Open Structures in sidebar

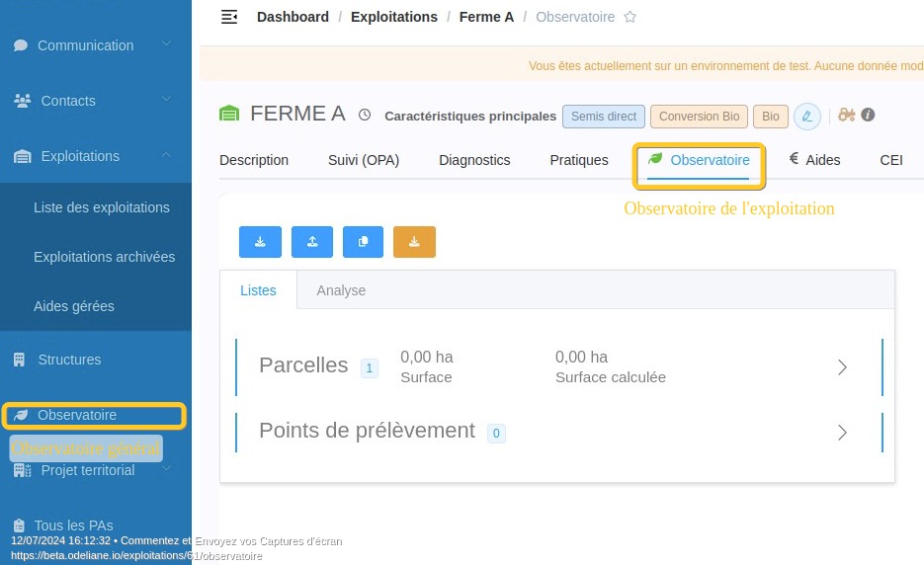(69, 360)
